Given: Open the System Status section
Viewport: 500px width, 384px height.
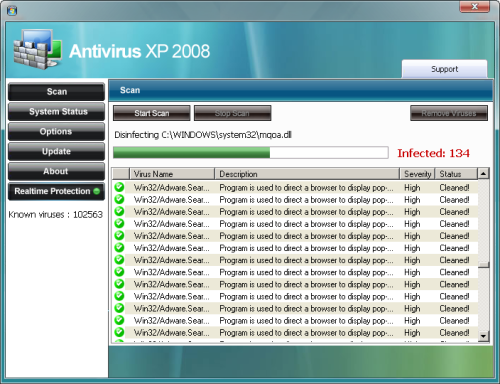Looking at the screenshot, I should coord(56,112).
